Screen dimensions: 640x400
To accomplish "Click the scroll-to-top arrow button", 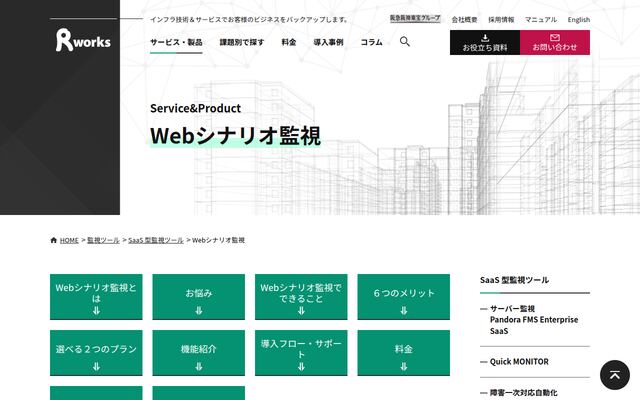I will pos(615,375).
